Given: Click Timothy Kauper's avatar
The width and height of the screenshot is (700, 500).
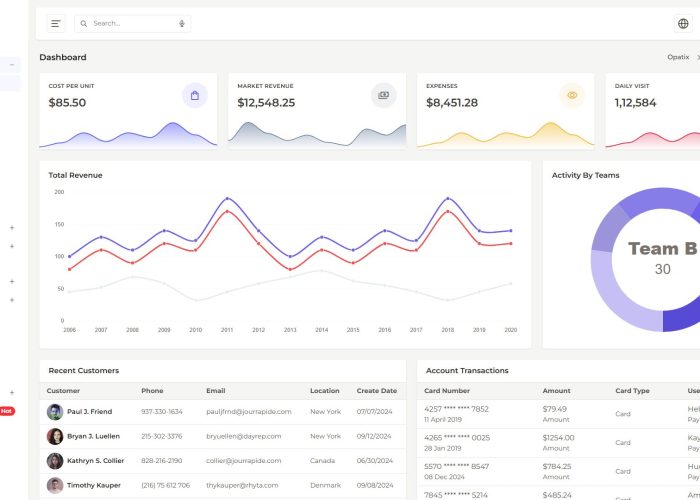Looking at the screenshot, I should tap(55, 485).
